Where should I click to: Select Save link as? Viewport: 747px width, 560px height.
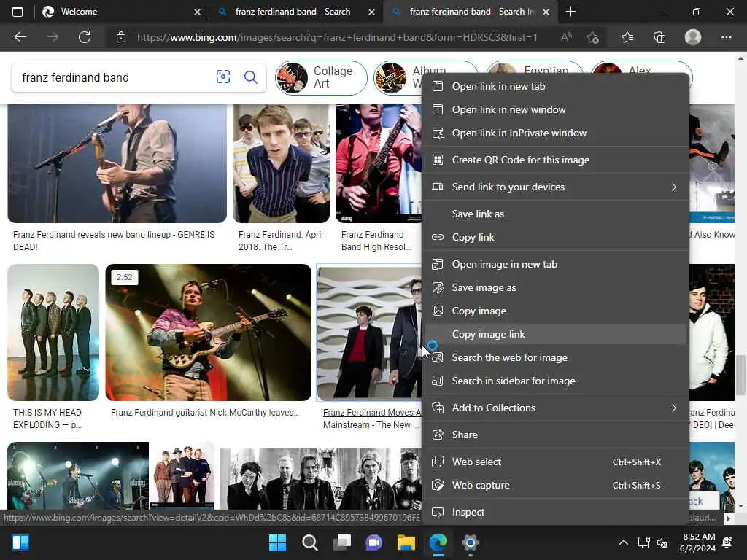[555, 214]
